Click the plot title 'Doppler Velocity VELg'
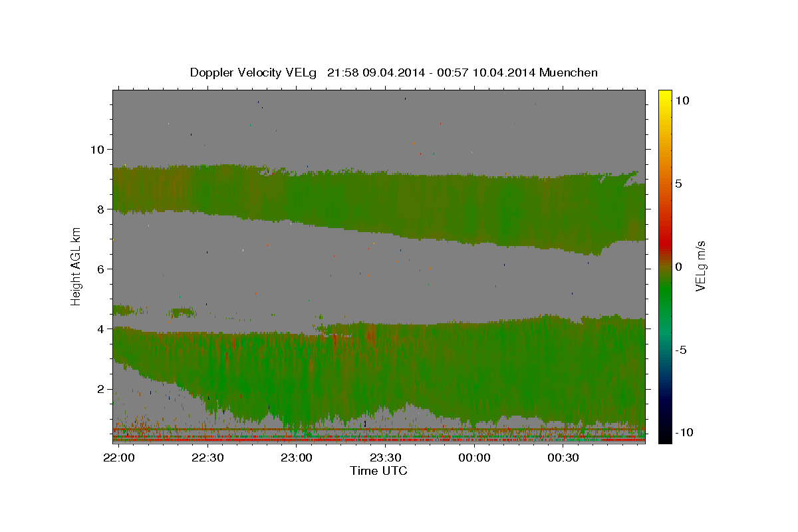 pos(253,72)
